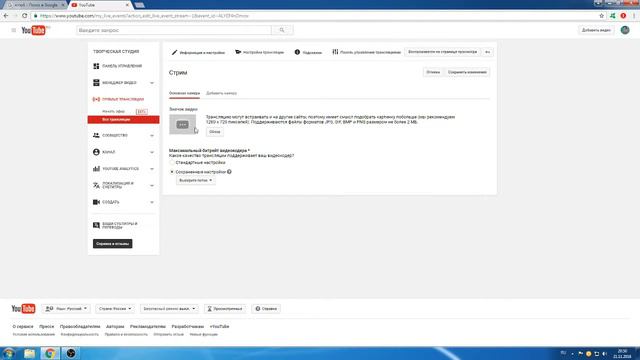
Task: Click the Обзор browse button
Action: pos(214,132)
